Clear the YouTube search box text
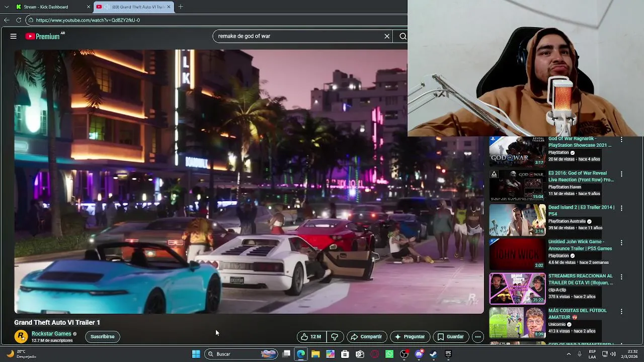 (x=387, y=36)
